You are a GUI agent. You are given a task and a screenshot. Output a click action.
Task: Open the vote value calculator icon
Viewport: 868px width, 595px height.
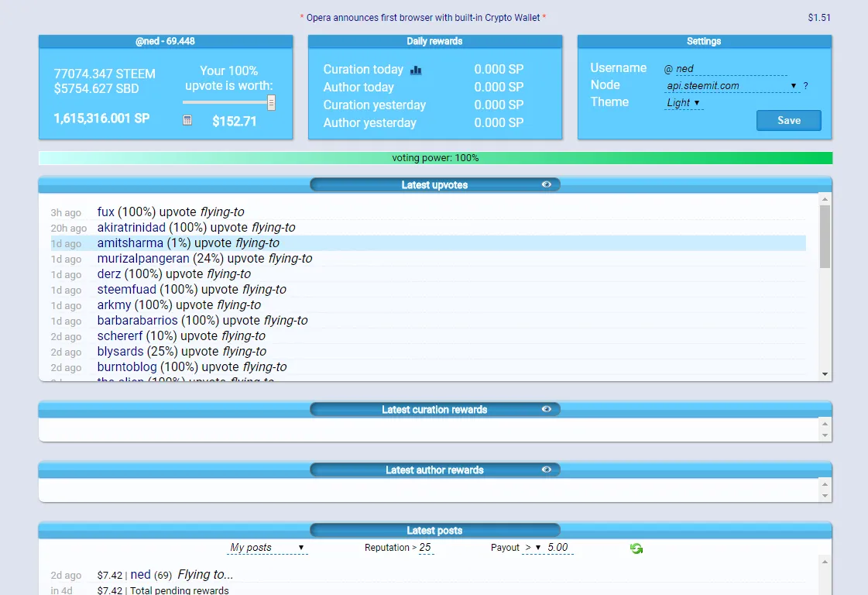pyautogui.click(x=187, y=120)
